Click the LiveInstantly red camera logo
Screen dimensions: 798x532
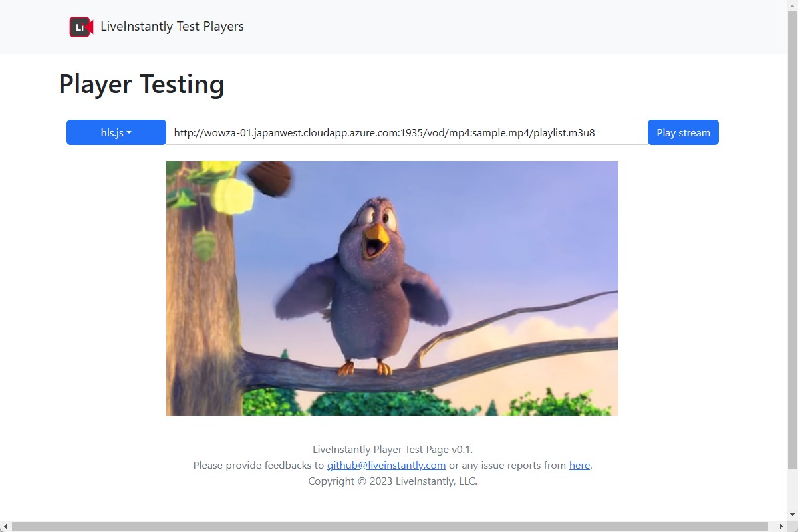click(x=81, y=27)
